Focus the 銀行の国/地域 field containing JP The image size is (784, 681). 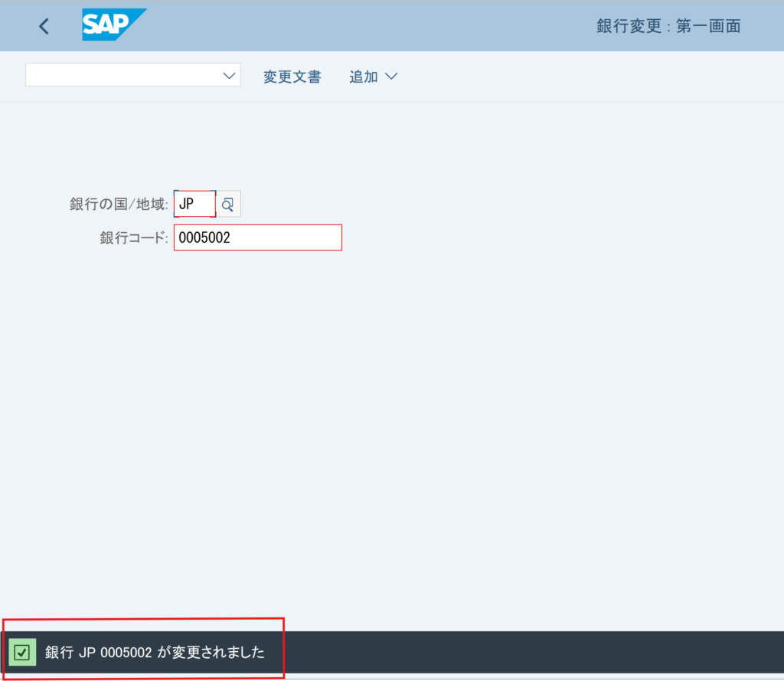tap(194, 205)
